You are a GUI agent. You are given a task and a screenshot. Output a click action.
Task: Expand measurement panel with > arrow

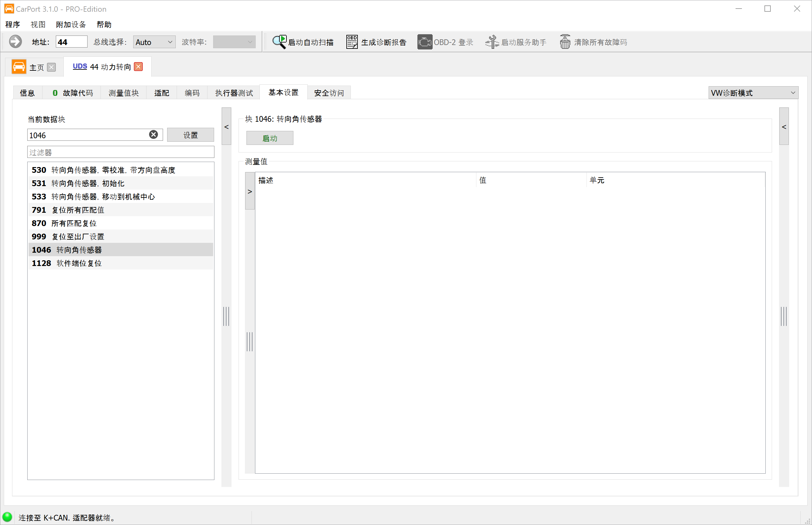tap(250, 191)
